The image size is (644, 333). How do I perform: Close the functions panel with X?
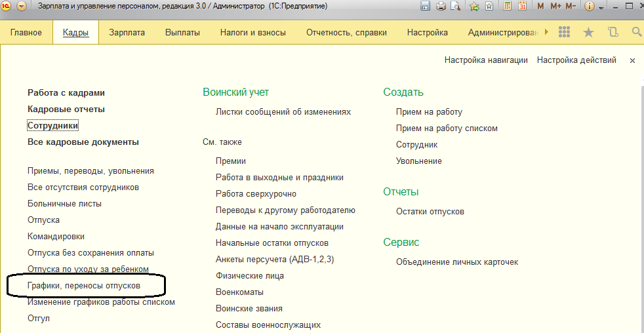click(x=632, y=60)
